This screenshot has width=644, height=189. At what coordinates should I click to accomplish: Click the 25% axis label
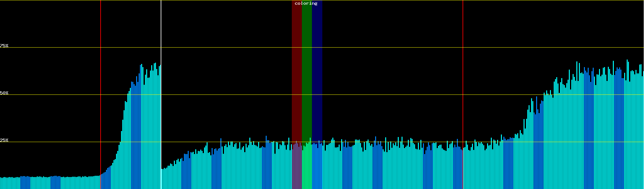pyautogui.click(x=4, y=140)
